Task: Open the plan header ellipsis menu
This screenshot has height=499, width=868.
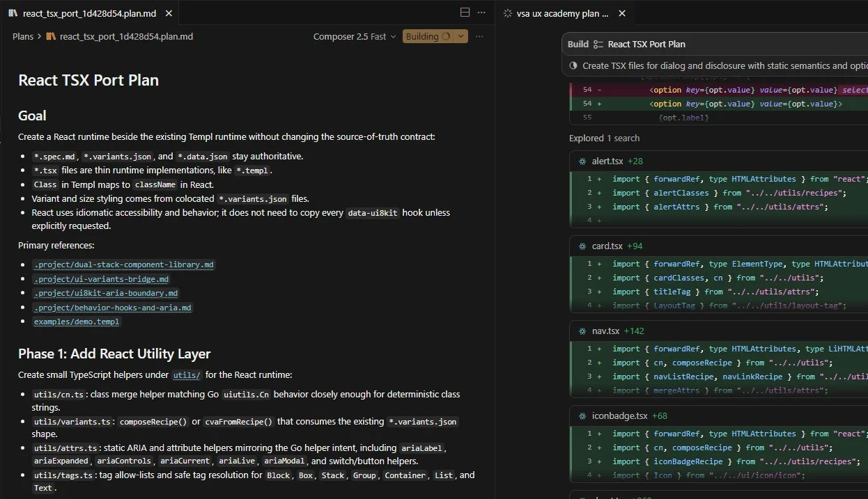Action: coord(479,36)
